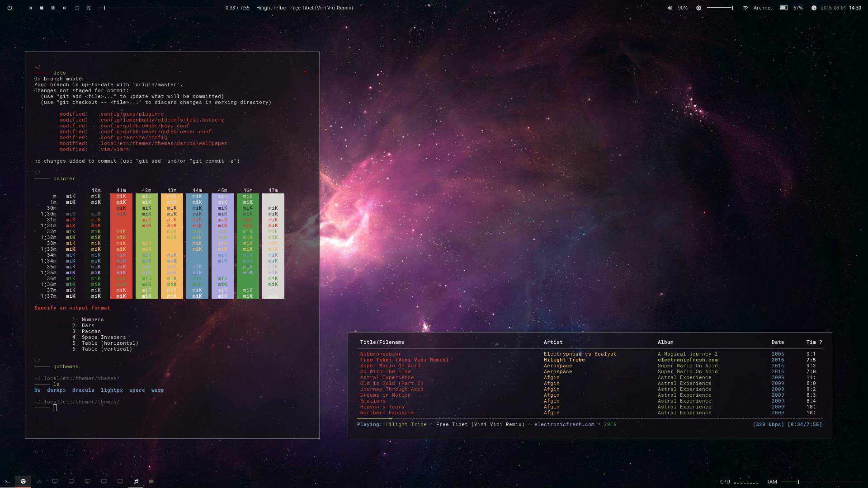Adjust the brightness slider
The width and height of the screenshot is (868, 488).
(x=720, y=8)
